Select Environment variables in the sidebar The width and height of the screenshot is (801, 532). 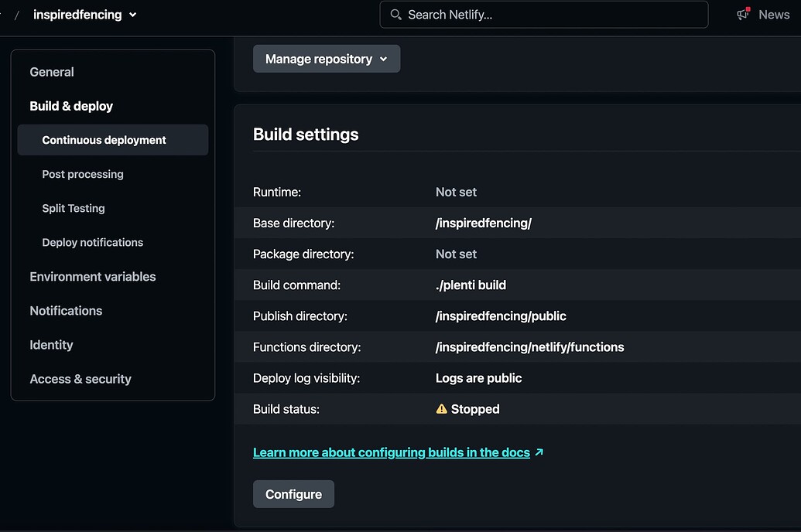coord(93,276)
